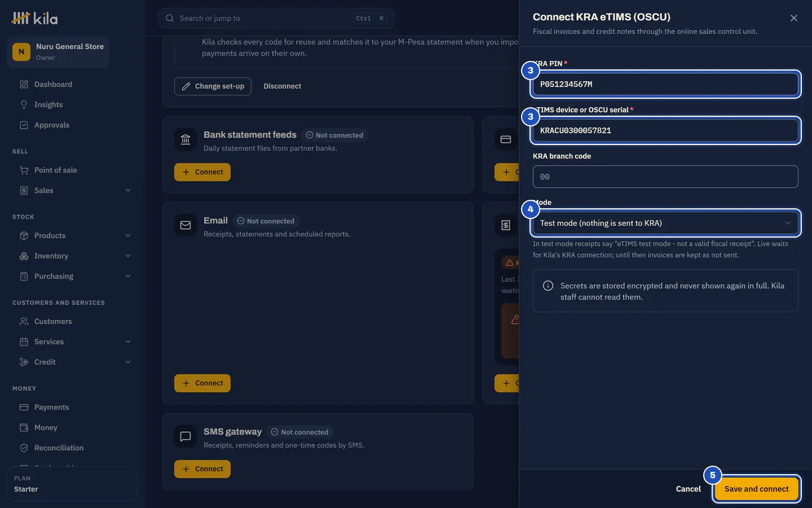
Task: Expand the Purchasing submenu chevron
Action: [x=128, y=276]
